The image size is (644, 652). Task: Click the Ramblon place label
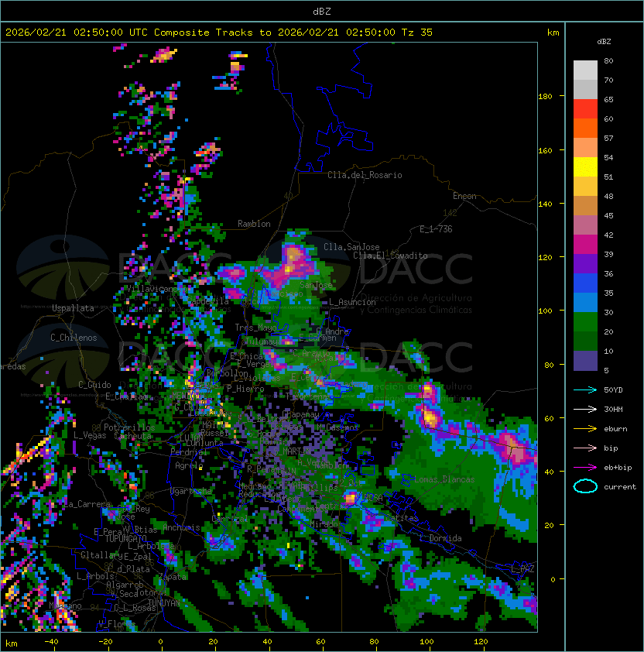pyautogui.click(x=254, y=224)
